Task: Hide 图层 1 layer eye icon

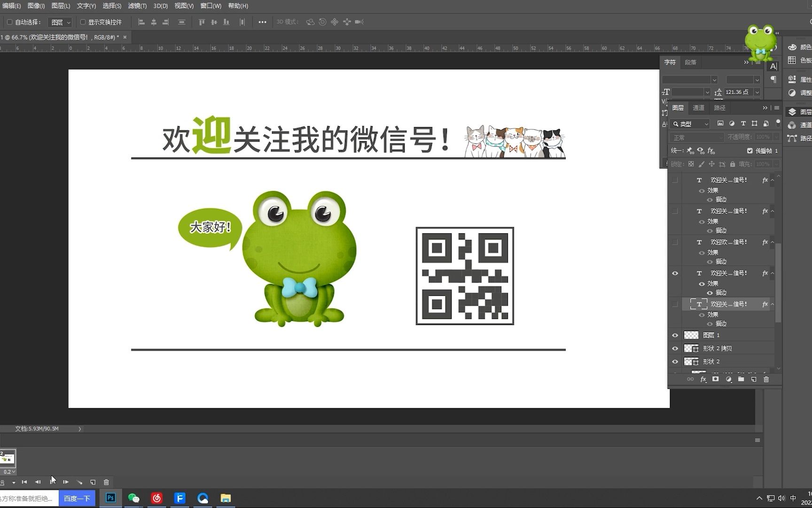Action: [675, 335]
